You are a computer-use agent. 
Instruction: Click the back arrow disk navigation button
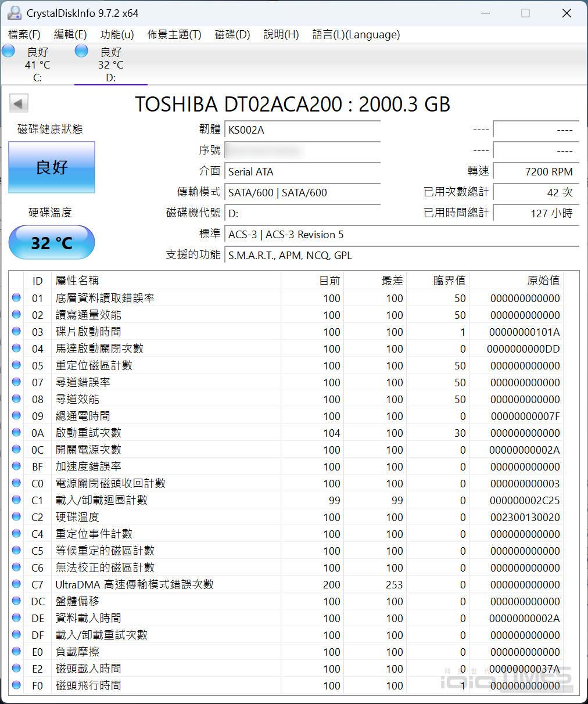tap(19, 104)
